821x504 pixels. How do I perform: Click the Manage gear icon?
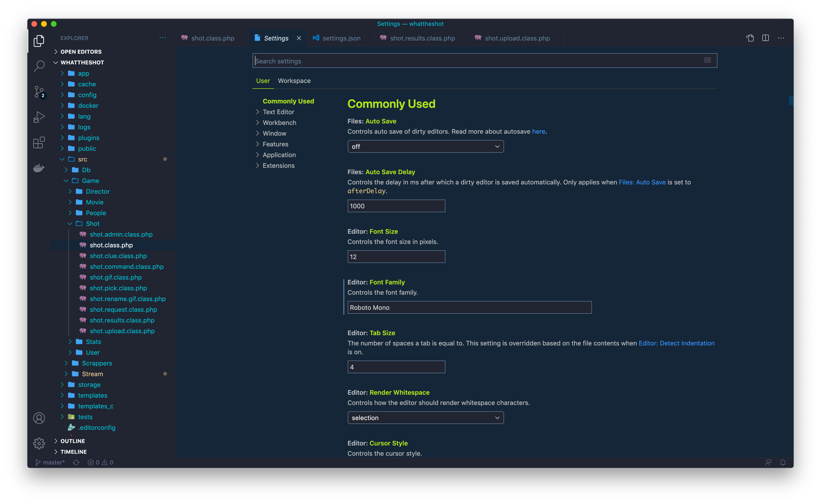pos(39,443)
